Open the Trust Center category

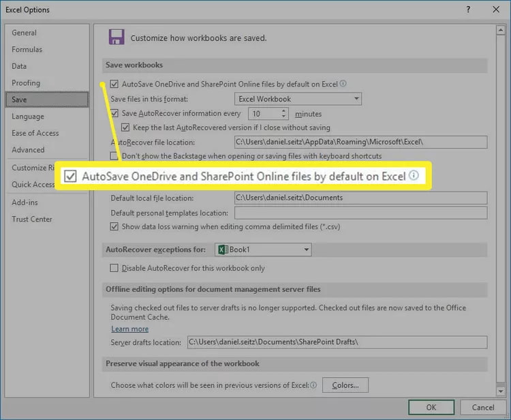[32, 219]
